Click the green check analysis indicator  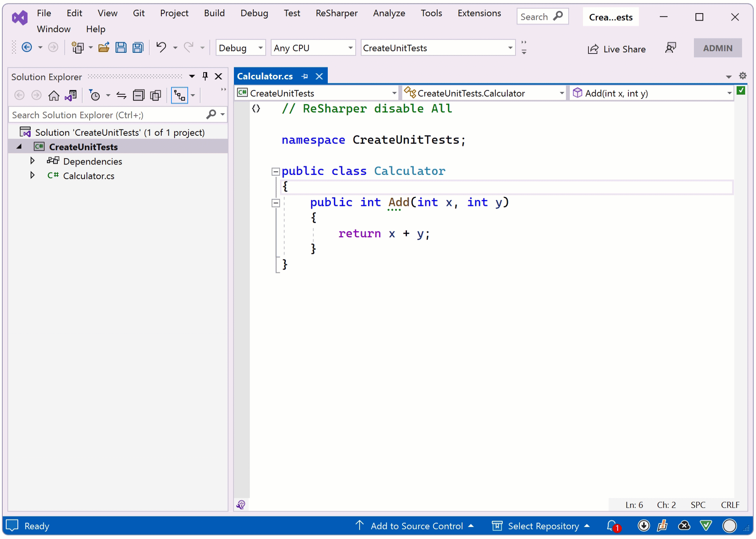pos(741,90)
